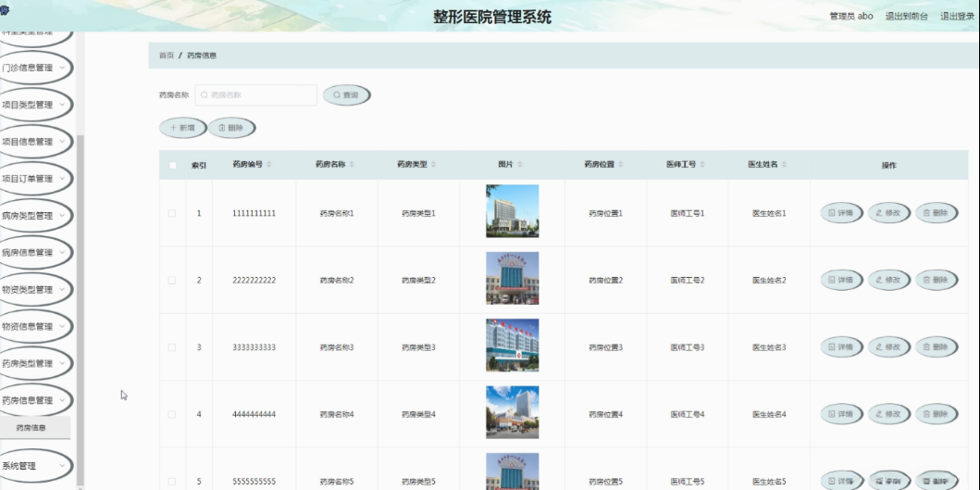
Task: Open the hospital thumbnail in row 1111111111
Action: pyautogui.click(x=513, y=211)
